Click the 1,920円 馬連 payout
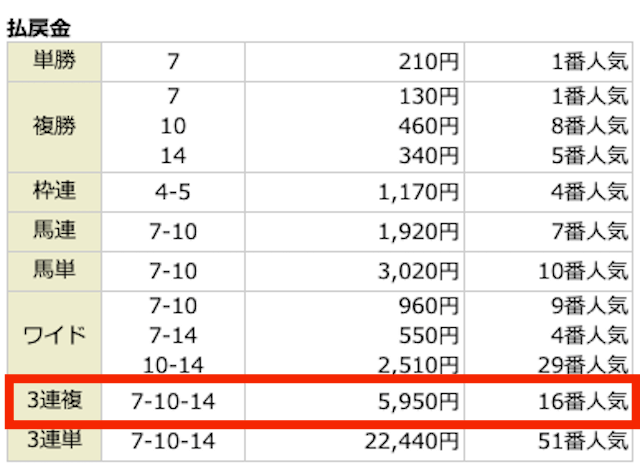The height and width of the screenshot is (467, 640). (x=418, y=232)
